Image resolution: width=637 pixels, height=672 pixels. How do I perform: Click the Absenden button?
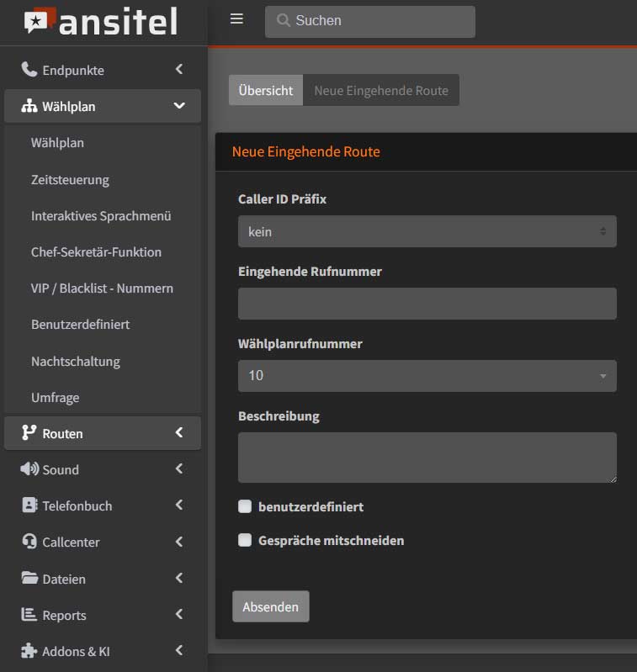(270, 606)
